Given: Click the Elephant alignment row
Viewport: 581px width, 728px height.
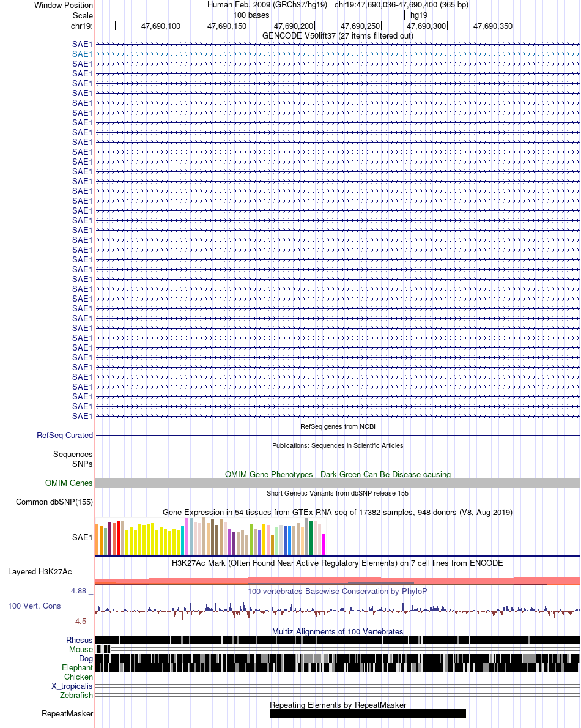Looking at the screenshot, I should [x=338, y=667].
